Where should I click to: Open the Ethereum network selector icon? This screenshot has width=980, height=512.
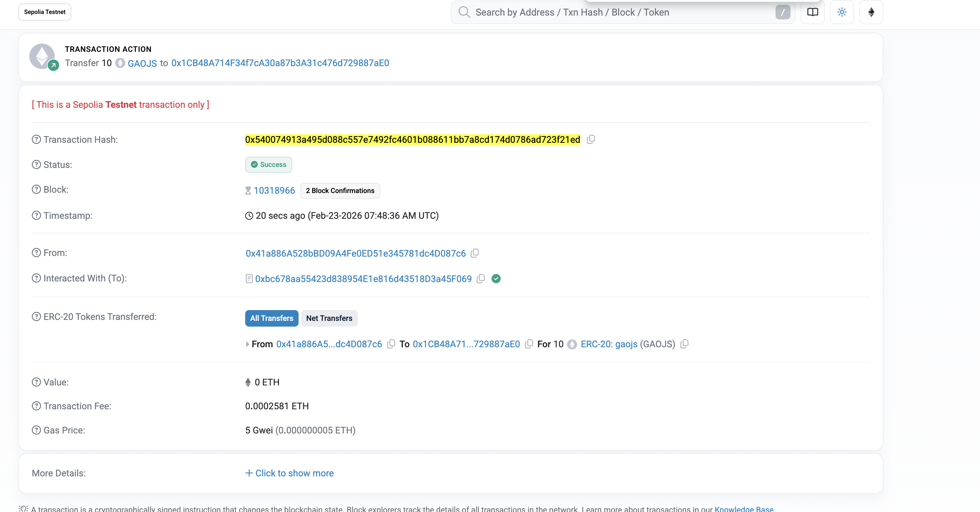(x=871, y=12)
